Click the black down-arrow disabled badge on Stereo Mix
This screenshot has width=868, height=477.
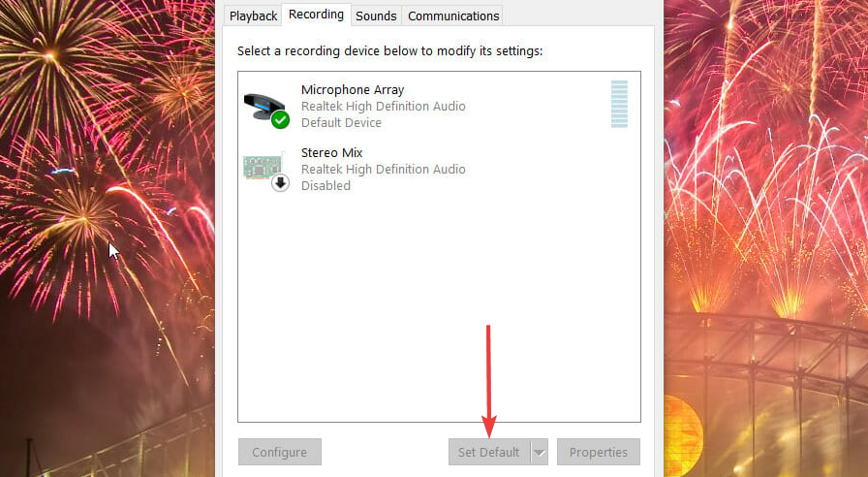click(x=280, y=182)
